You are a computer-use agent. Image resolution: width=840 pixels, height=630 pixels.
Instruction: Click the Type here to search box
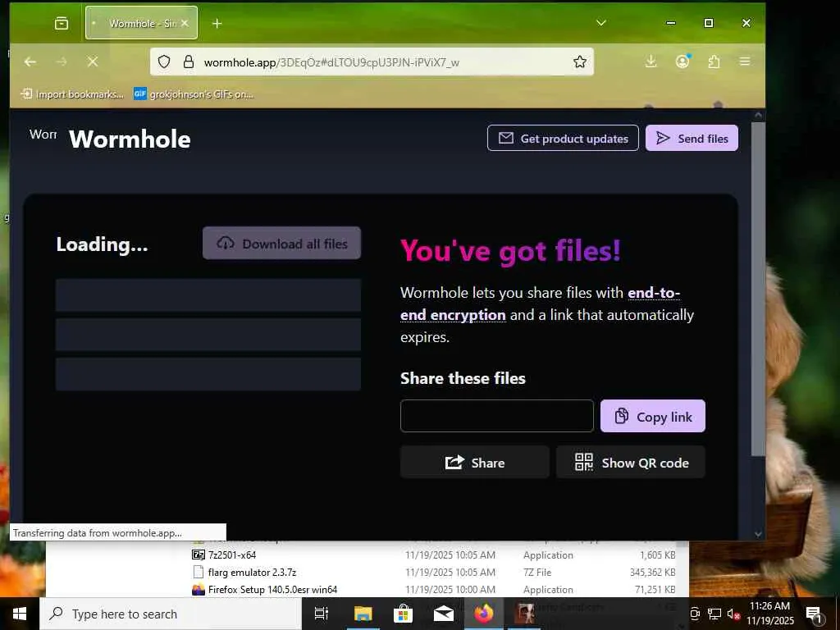click(x=171, y=614)
